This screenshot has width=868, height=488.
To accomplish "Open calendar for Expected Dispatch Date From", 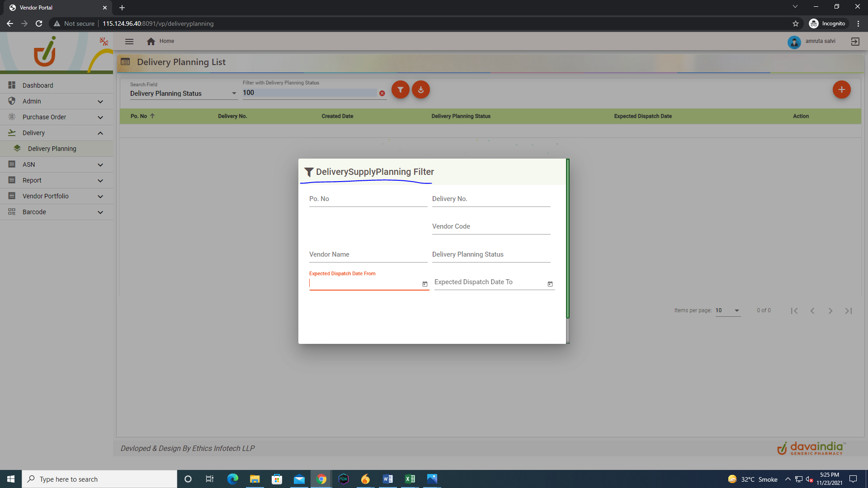I will click(425, 284).
